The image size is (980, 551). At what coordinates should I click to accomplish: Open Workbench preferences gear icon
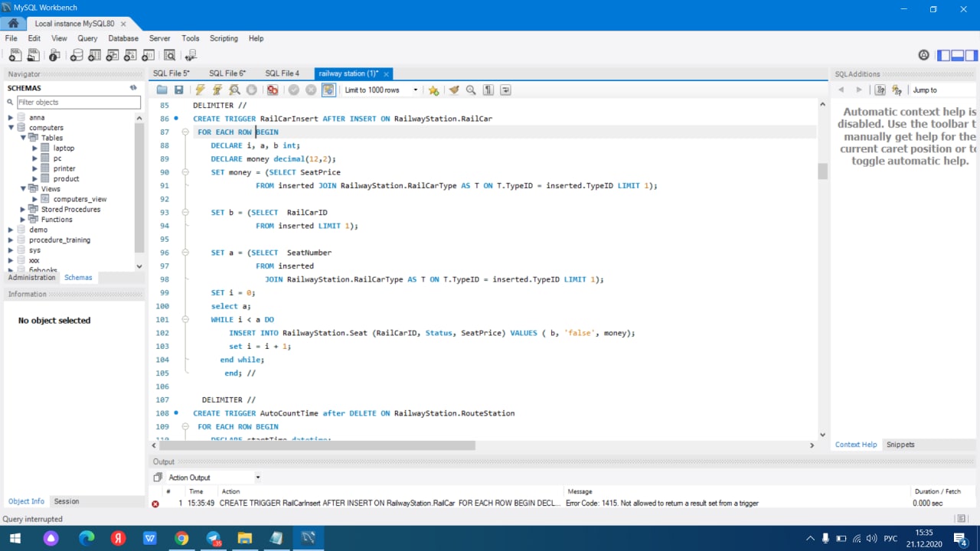click(923, 55)
